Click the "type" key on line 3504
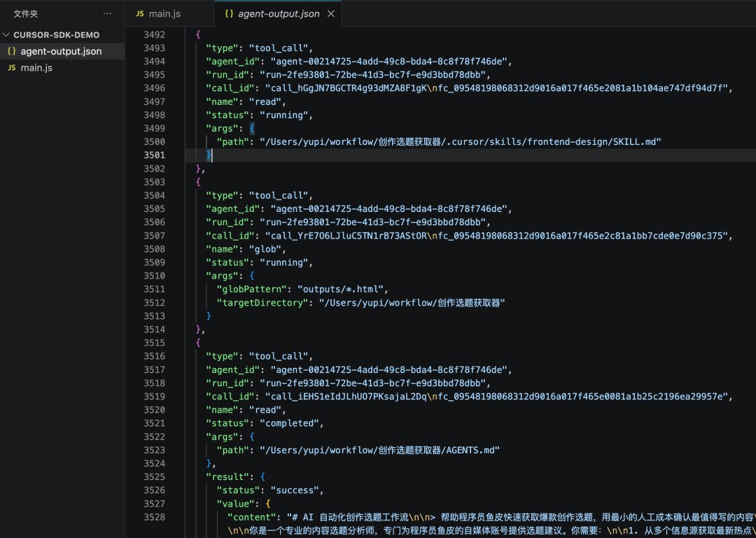Image resolution: width=756 pixels, height=538 pixels. (x=222, y=196)
